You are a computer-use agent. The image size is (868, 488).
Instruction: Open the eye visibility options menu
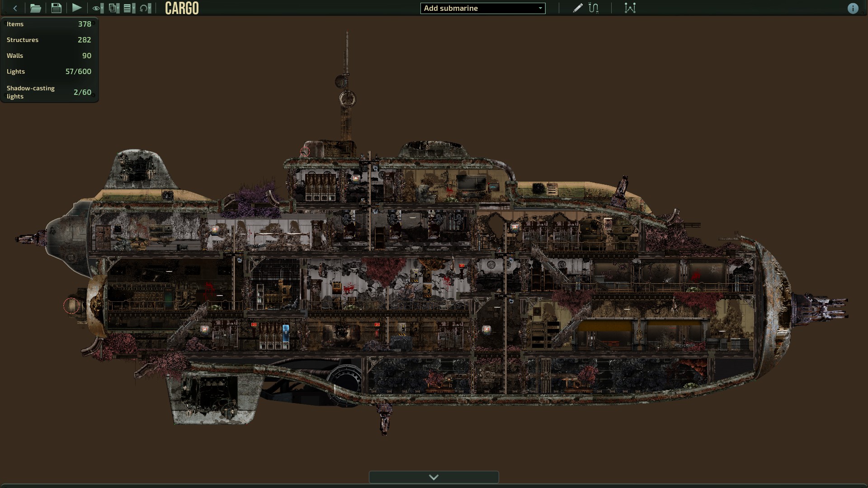click(x=98, y=8)
